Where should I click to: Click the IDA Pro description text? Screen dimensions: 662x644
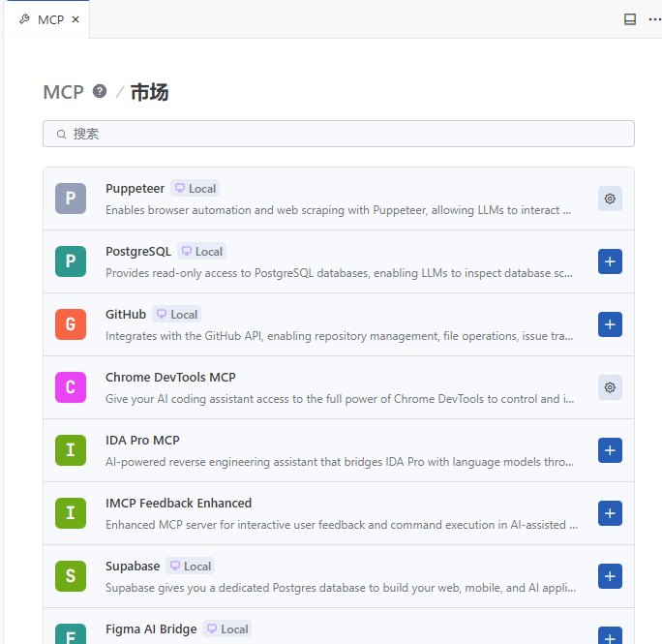pyautogui.click(x=340, y=462)
